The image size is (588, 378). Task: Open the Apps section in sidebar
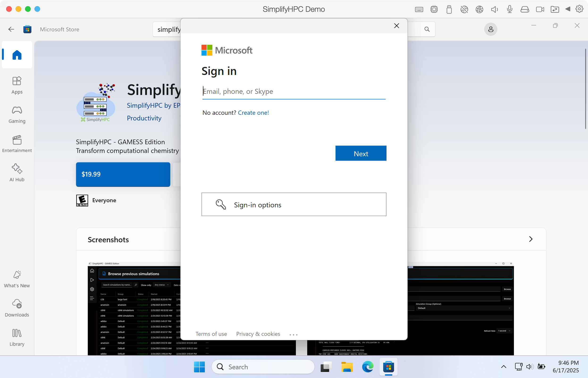pyautogui.click(x=17, y=85)
